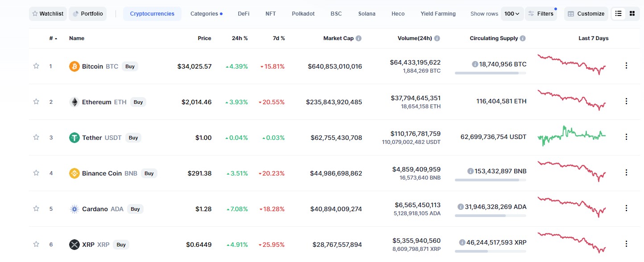The image size is (644, 262).
Task: Click Bitcoin circulating supply progress bar
Action: (x=491, y=73)
